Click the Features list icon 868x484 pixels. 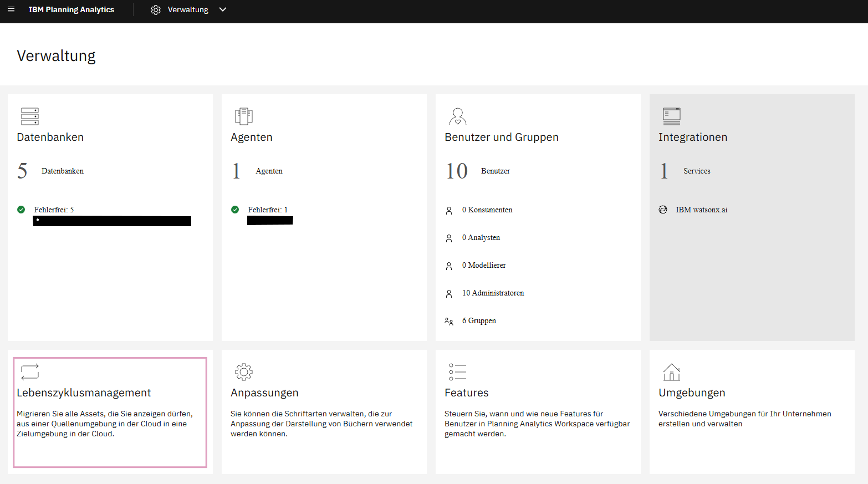click(x=457, y=371)
